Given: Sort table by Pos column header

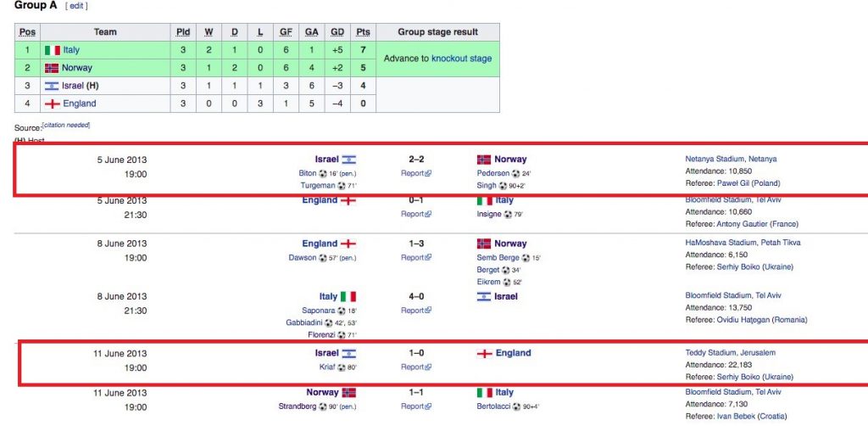Looking at the screenshot, I should point(27,32).
